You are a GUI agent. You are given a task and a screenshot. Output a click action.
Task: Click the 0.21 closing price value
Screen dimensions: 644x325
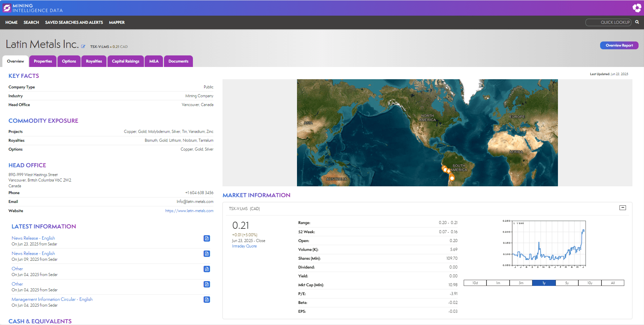tap(241, 225)
